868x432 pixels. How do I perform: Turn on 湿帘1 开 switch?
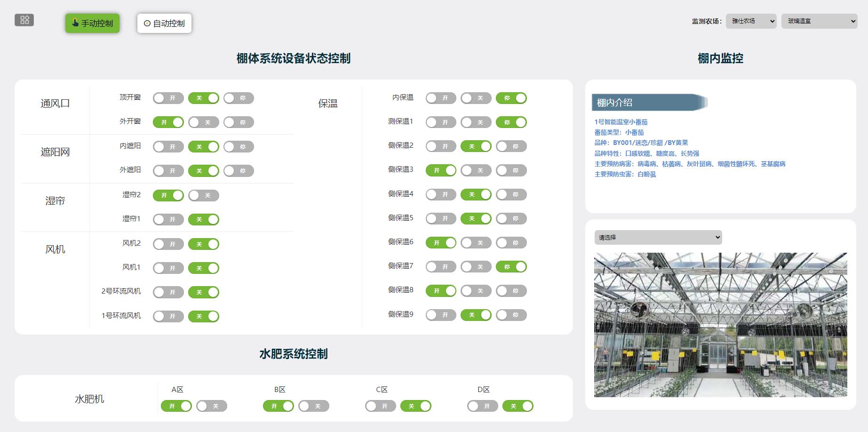click(168, 219)
